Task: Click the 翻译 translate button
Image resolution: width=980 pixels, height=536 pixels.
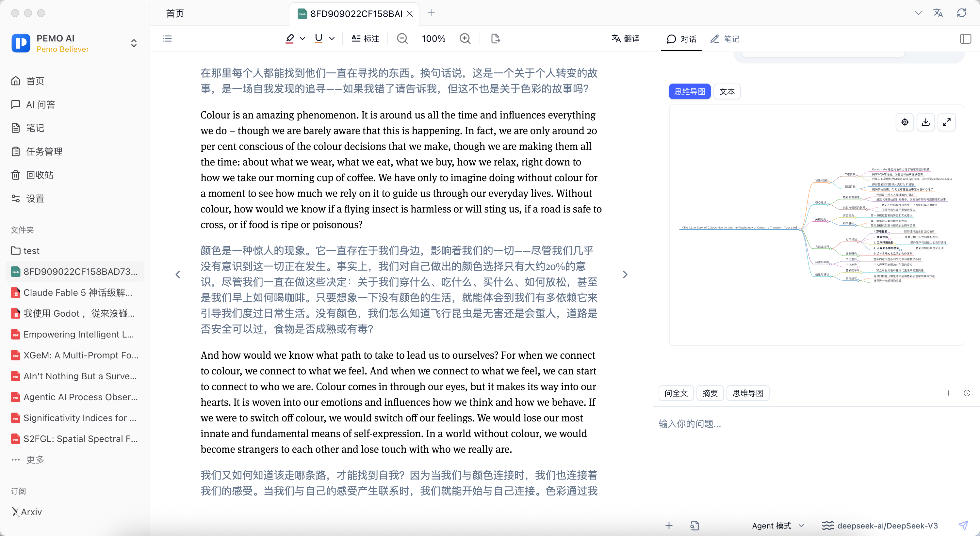Action: 626,39
